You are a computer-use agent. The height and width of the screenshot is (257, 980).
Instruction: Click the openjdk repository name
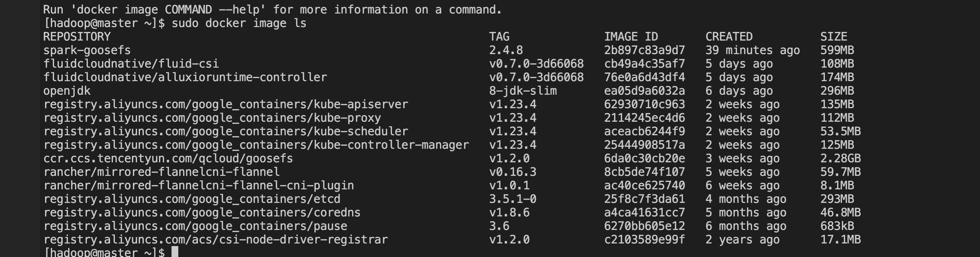(67, 91)
